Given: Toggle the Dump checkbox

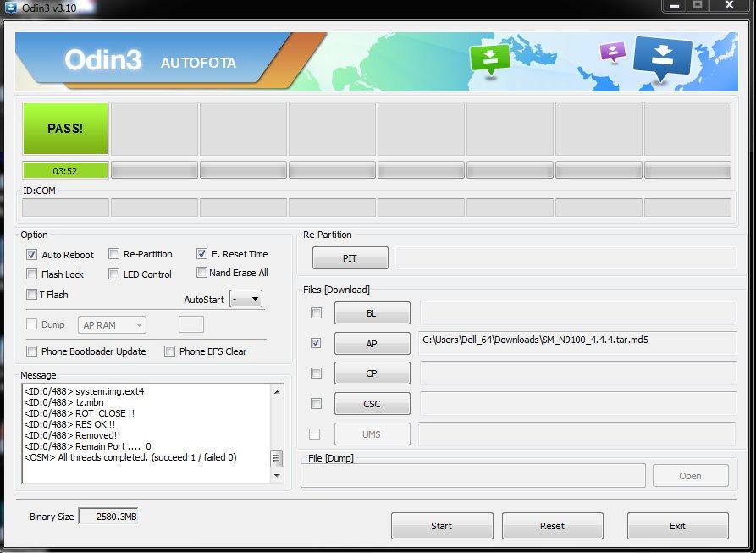Looking at the screenshot, I should pos(32,324).
